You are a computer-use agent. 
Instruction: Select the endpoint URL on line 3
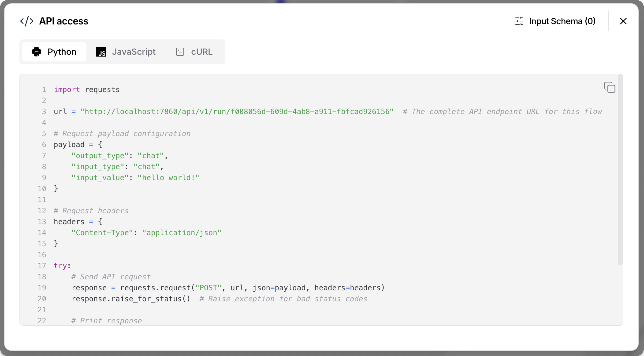point(237,111)
